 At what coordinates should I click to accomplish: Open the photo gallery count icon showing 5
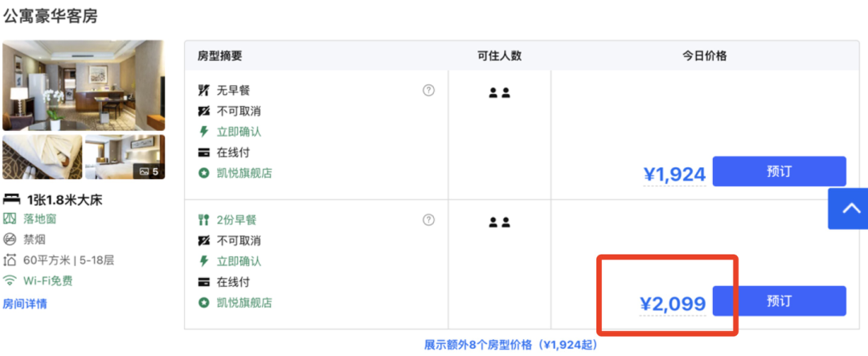149,171
